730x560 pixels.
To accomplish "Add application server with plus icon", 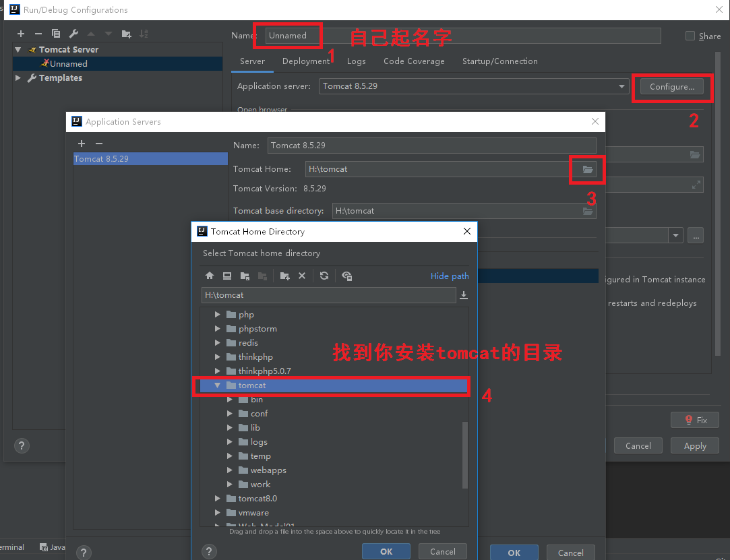I will (82, 144).
